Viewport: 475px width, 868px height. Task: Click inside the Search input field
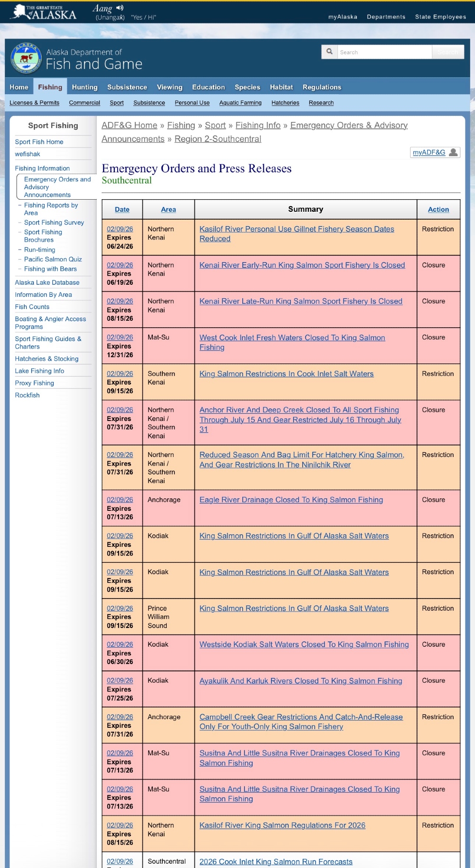pos(384,52)
